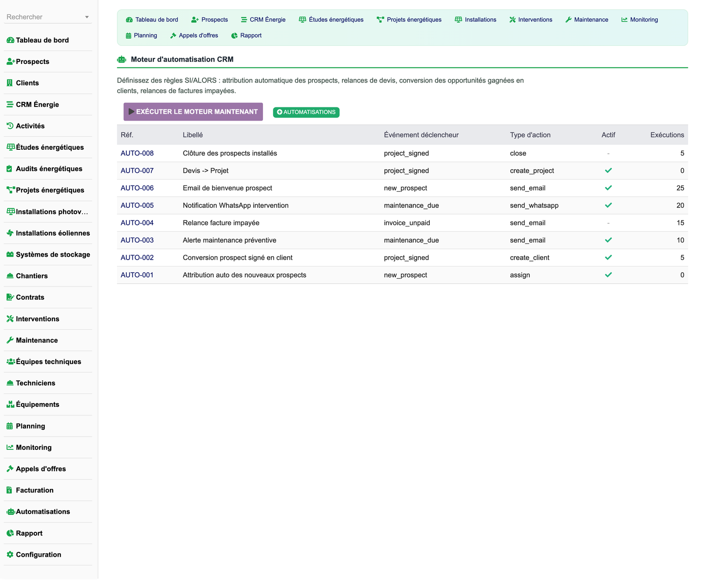The height and width of the screenshot is (588, 705).
Task: Click the Projets énergétiques diagram icon in sidebar
Action: pos(11,190)
